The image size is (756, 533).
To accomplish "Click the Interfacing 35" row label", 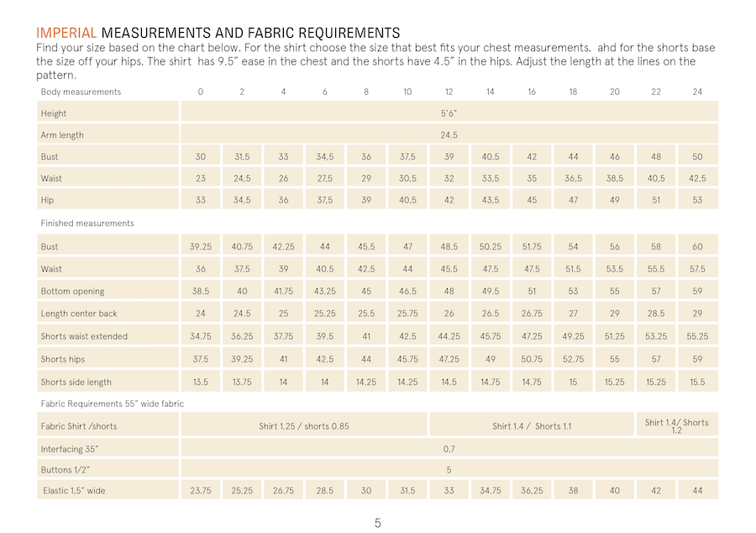I will [71, 448].
